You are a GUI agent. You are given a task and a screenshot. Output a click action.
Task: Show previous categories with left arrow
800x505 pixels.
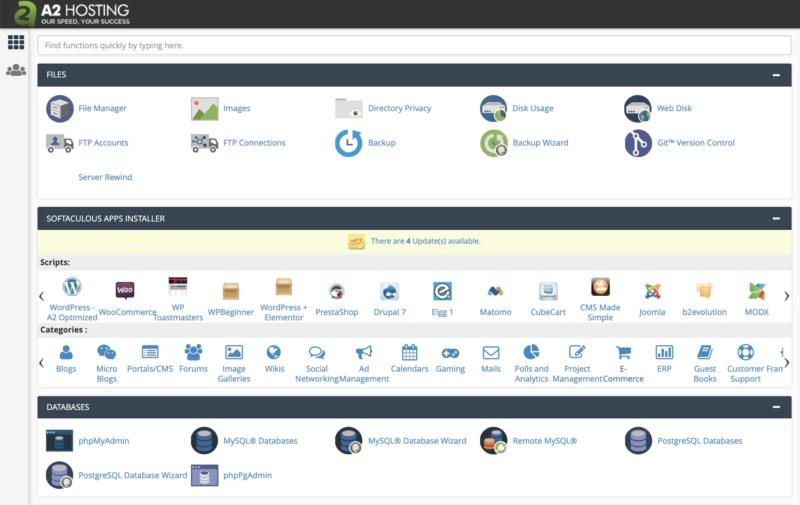pyautogui.click(x=42, y=363)
